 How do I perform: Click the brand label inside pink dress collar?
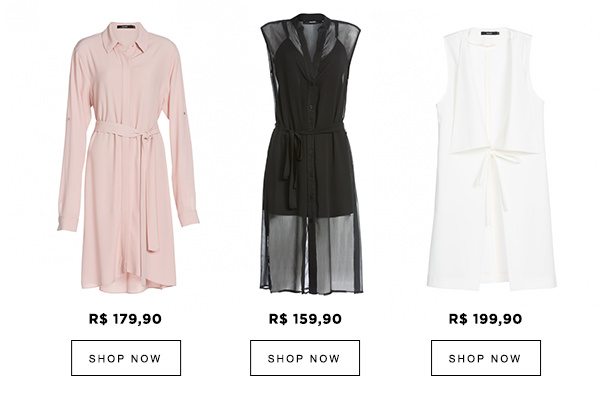point(126,27)
